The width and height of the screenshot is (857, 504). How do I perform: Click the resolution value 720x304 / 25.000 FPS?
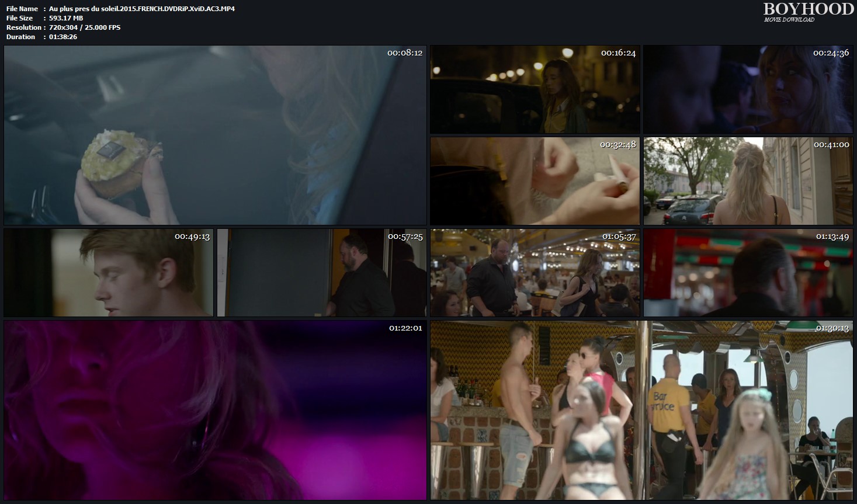pyautogui.click(x=85, y=27)
